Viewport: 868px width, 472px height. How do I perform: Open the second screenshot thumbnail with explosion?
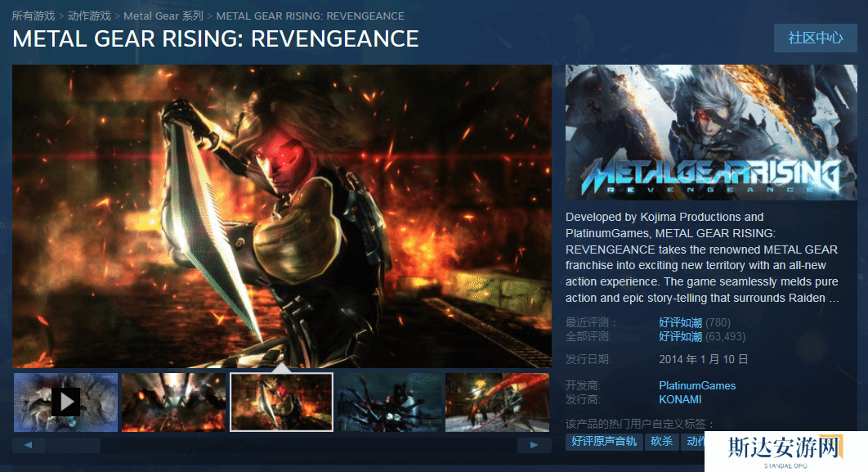173,402
